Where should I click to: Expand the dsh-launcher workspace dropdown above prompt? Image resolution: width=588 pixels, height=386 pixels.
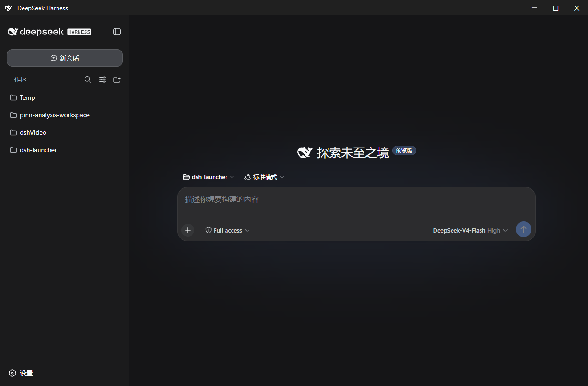pyautogui.click(x=209, y=177)
